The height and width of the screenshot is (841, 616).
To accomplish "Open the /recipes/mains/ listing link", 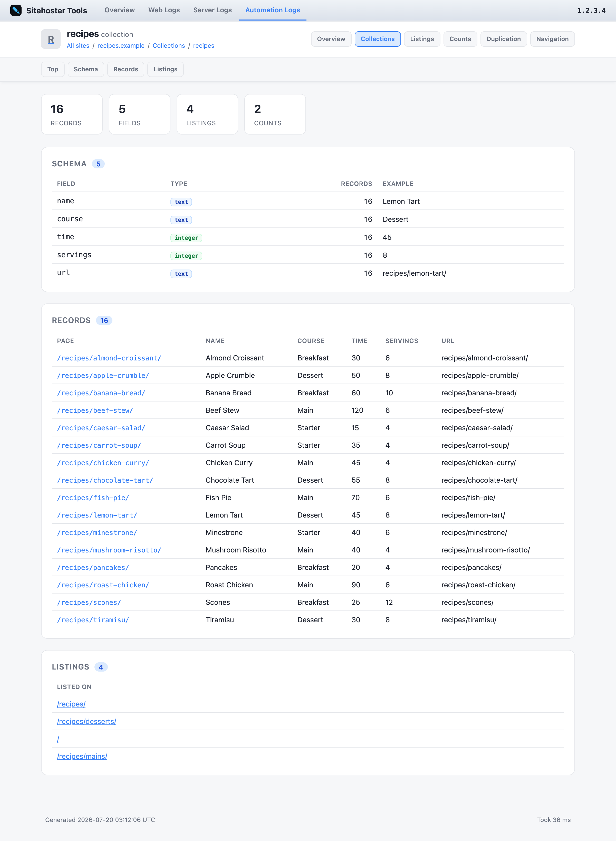I will 82,756.
